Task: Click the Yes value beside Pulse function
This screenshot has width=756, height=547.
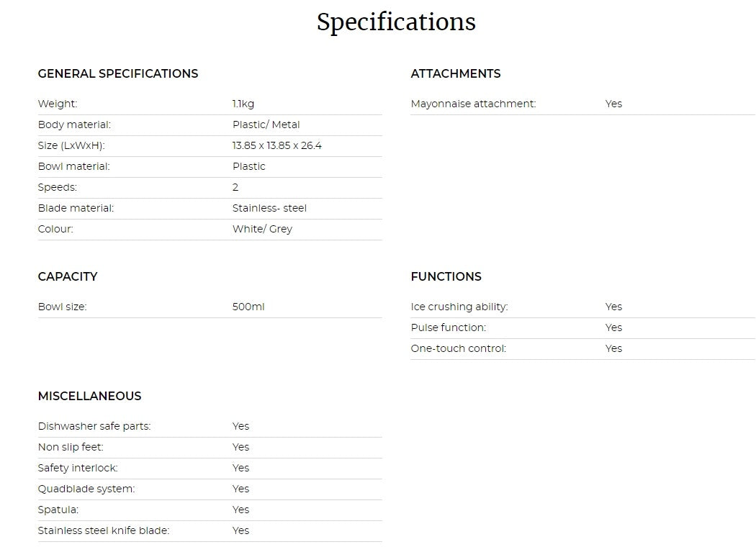Action: pyautogui.click(x=613, y=327)
